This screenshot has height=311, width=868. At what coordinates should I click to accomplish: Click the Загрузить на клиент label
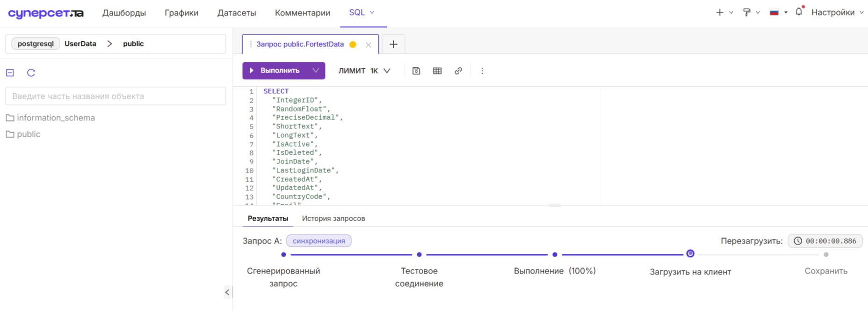pos(690,272)
